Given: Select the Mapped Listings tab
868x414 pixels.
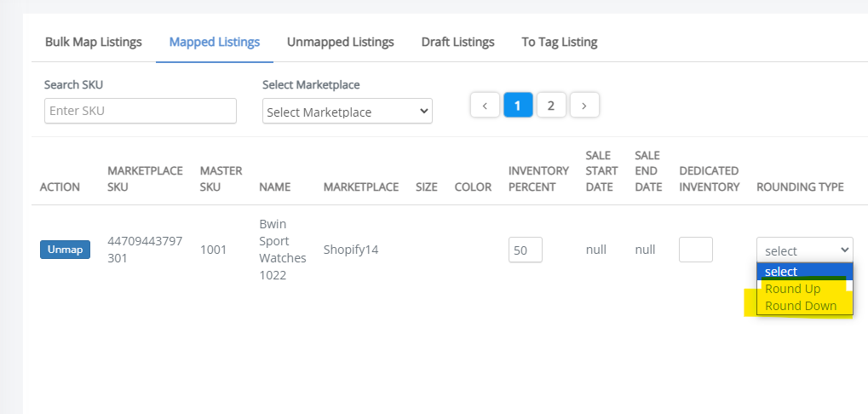Looking at the screenshot, I should point(215,42).
